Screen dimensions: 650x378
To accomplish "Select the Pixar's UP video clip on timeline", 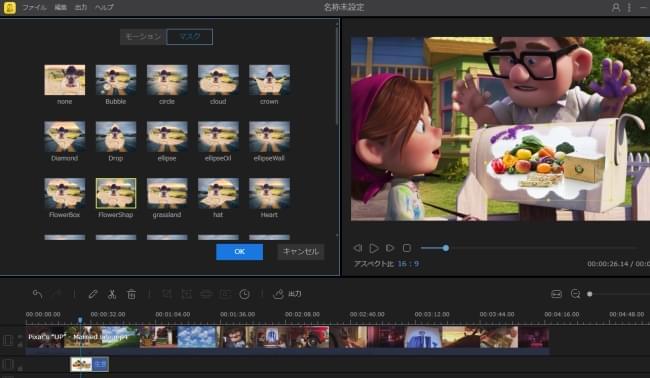I will [287, 340].
